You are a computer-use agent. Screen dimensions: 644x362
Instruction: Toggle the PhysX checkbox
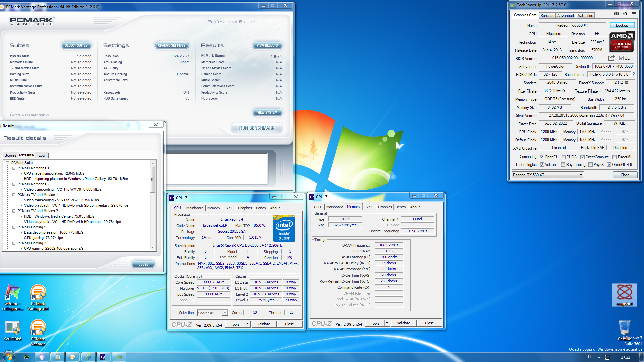[591, 165]
